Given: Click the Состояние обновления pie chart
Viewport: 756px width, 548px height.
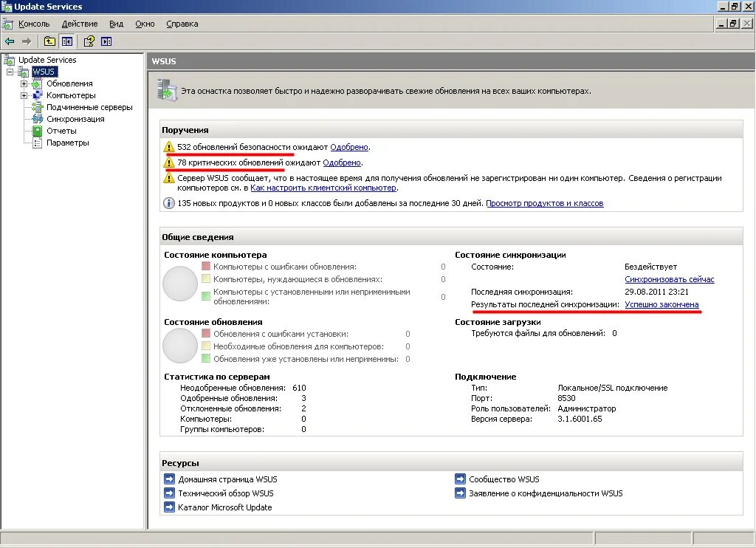Looking at the screenshot, I should 180,346.
